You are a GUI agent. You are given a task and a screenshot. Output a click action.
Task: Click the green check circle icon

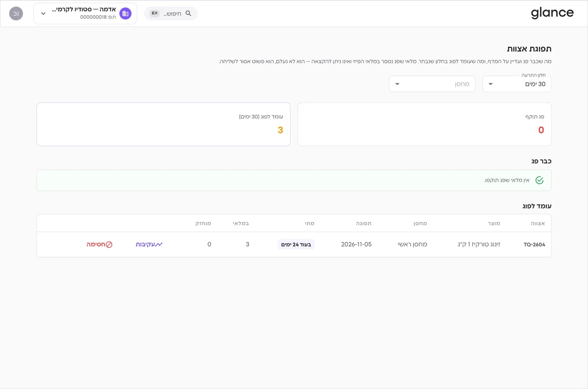(539, 180)
